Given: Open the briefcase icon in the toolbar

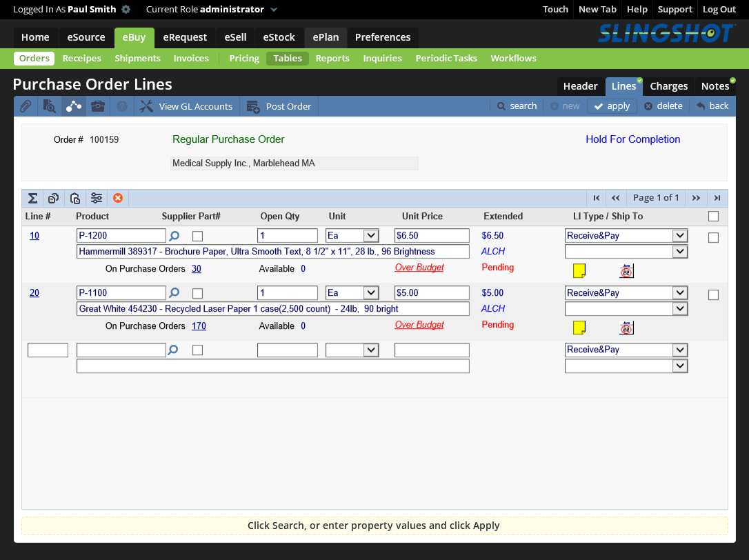Looking at the screenshot, I should (98, 106).
